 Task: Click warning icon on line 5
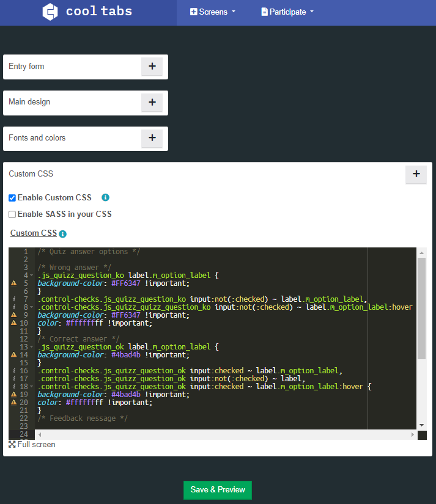point(14,283)
